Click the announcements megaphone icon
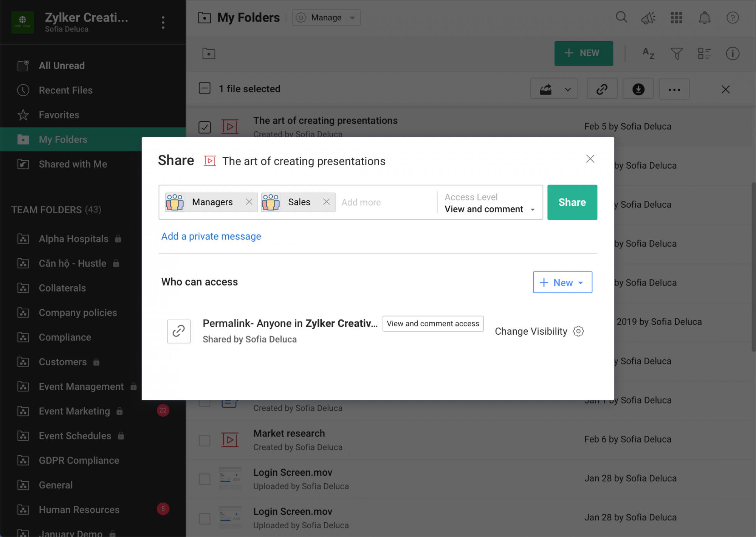 (x=649, y=17)
